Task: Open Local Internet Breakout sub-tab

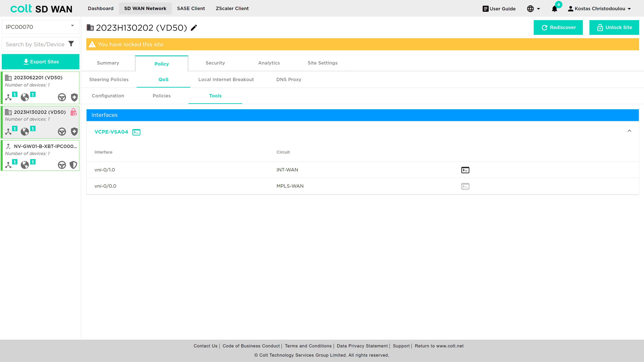Action: tap(226, 79)
